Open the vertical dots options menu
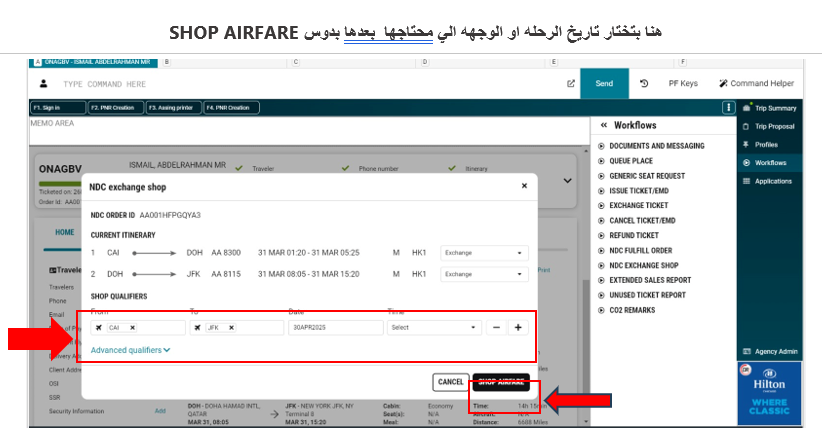The image size is (822, 443). coord(728,107)
